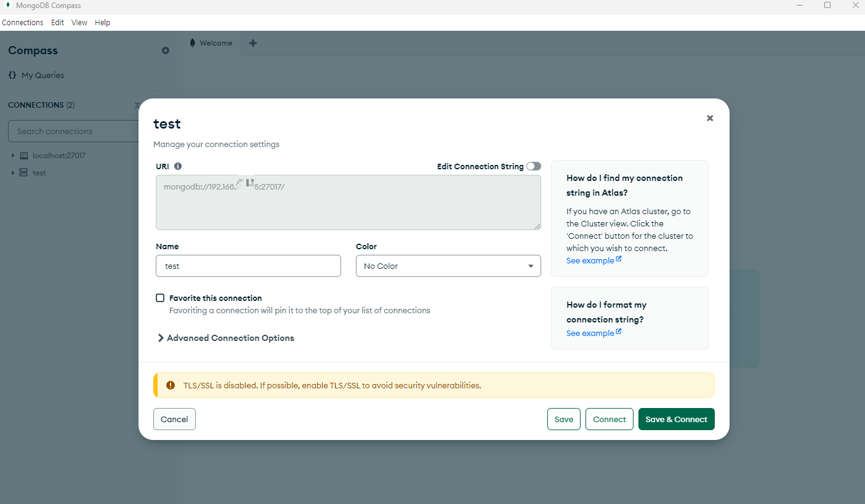Close the test connection dialog
Viewport: 865px width, 504px height.
pyautogui.click(x=710, y=118)
